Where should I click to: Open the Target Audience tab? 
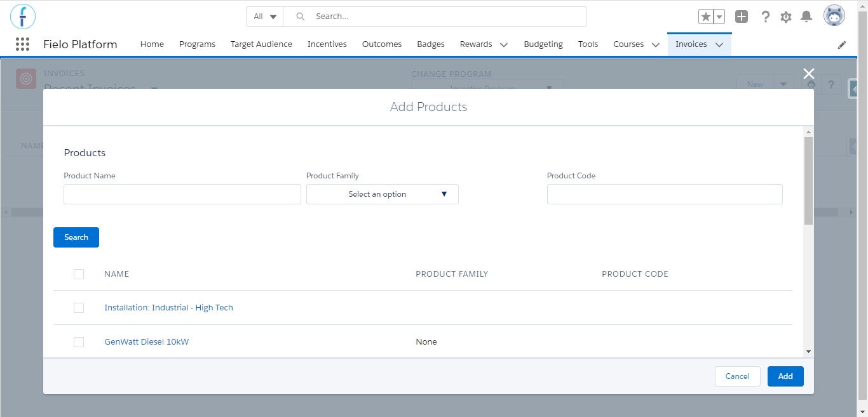pos(261,44)
